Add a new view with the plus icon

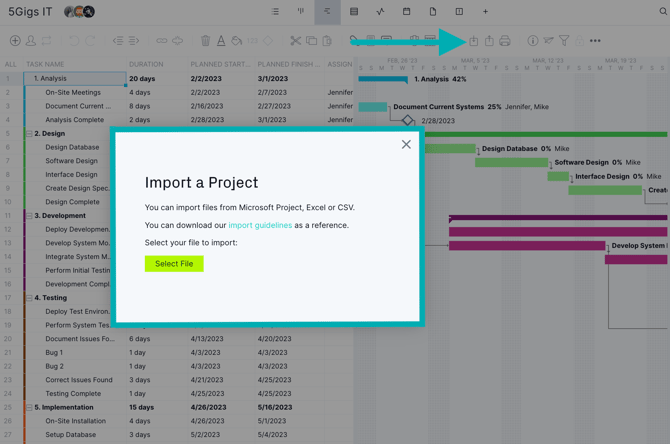click(485, 12)
